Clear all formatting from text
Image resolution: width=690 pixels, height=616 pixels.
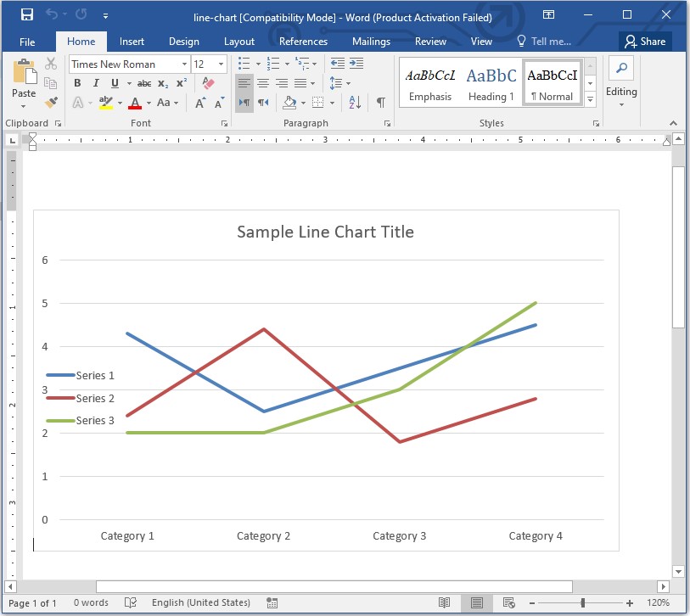tap(209, 83)
